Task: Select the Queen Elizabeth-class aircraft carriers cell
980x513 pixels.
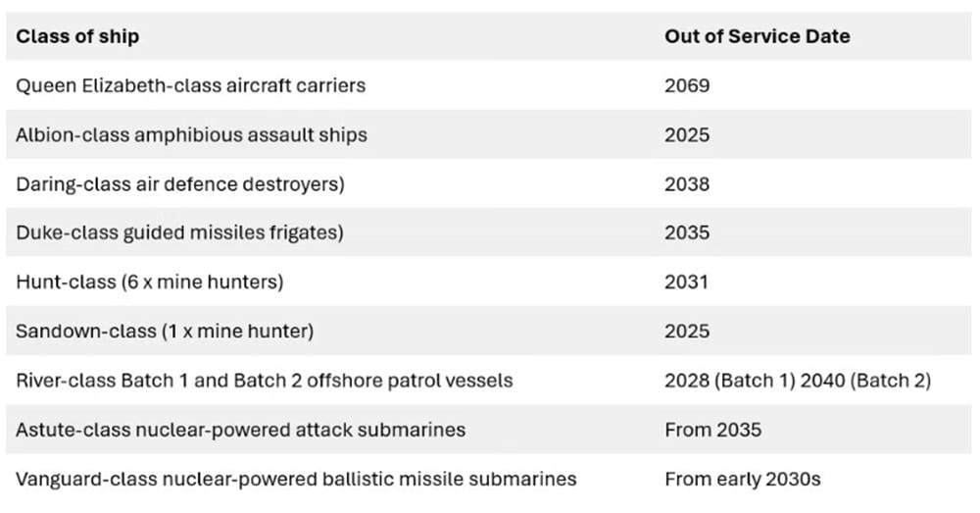Action: 190,85
